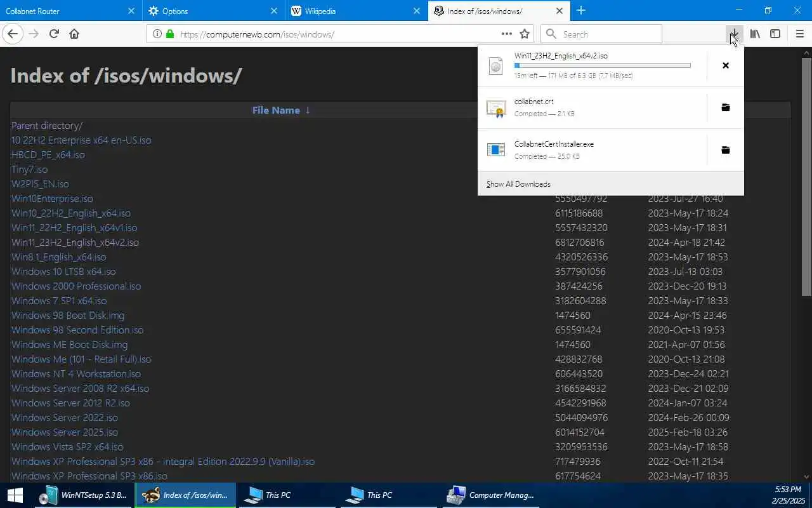Download Windows 7 SP1 x64.iso
Viewport: 812px width, 508px height.
(x=59, y=301)
